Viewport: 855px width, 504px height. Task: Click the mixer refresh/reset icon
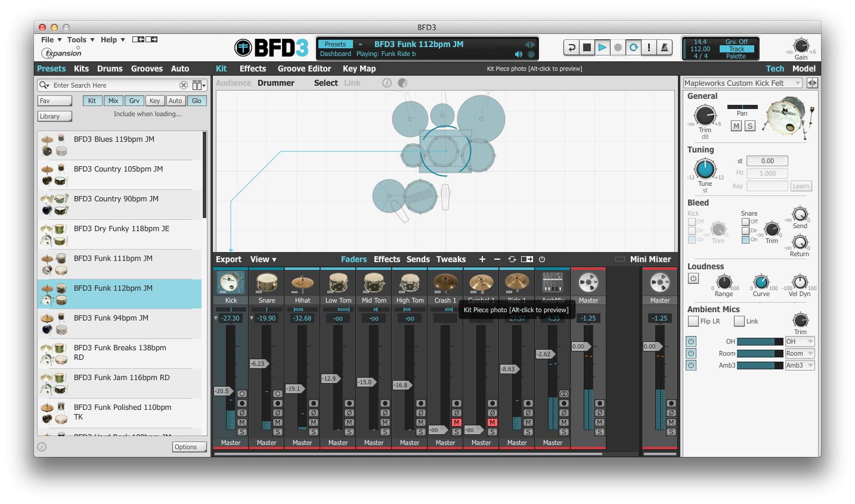click(512, 259)
